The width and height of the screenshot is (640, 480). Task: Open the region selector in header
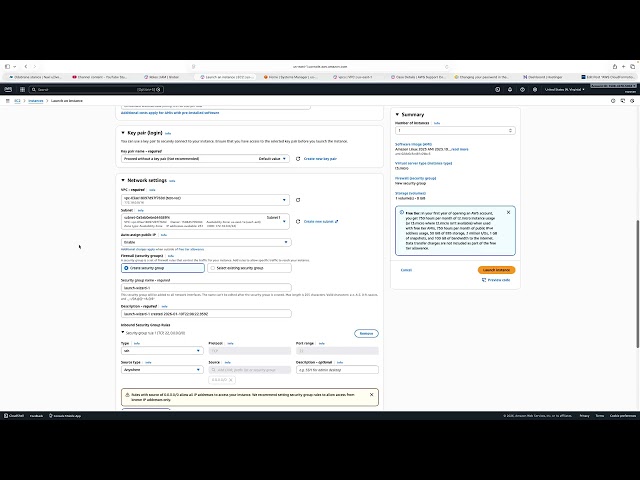564,89
